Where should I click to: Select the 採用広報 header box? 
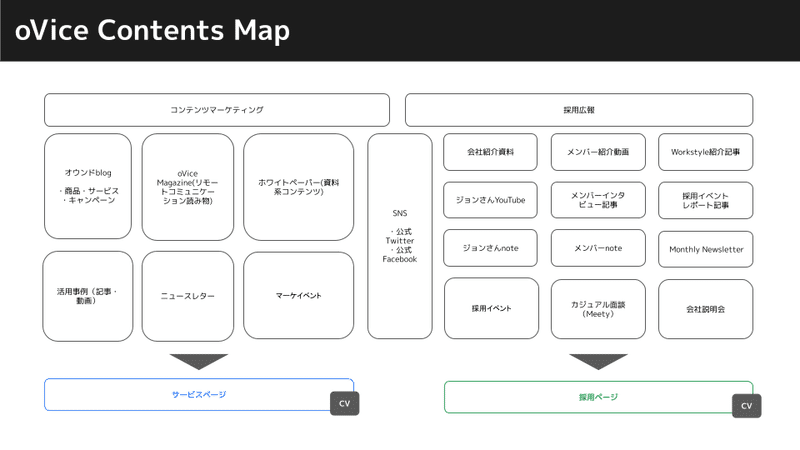579,110
